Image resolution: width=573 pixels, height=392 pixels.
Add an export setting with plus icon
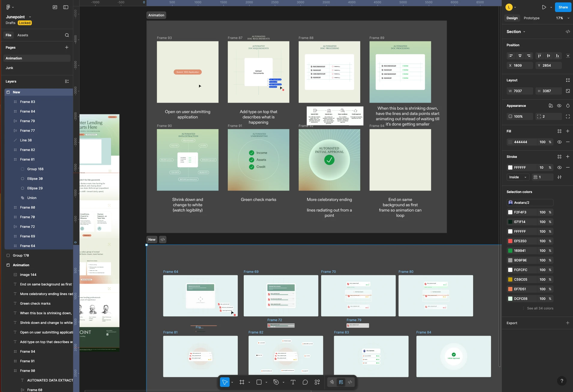point(568,323)
